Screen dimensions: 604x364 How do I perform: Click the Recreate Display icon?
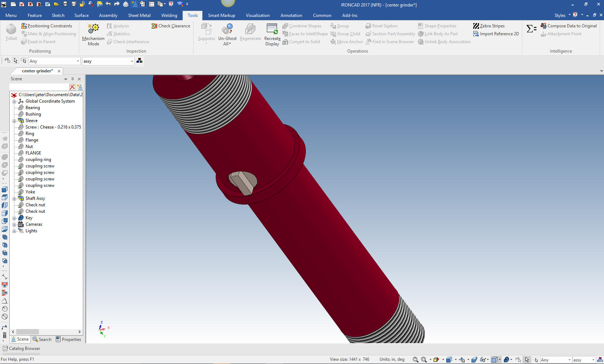[272, 29]
